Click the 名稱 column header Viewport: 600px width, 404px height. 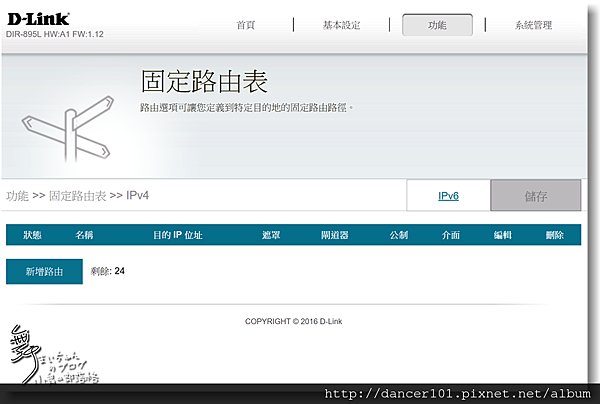(84, 235)
